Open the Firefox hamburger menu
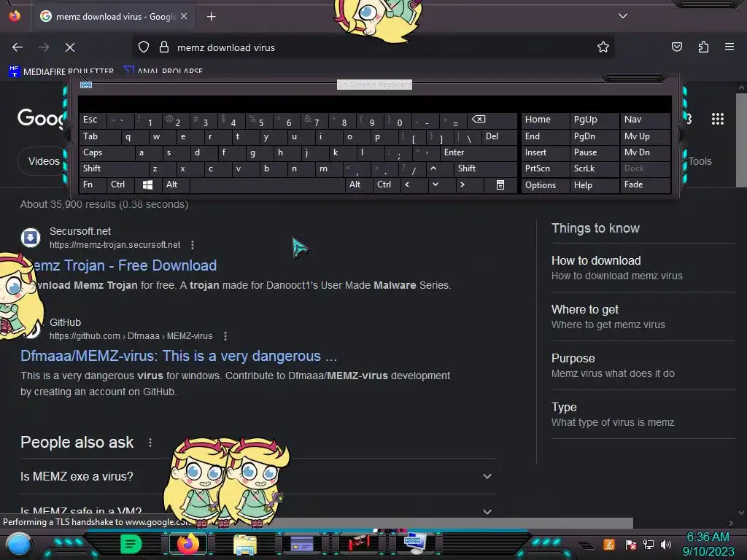The width and height of the screenshot is (747, 560). tap(729, 47)
